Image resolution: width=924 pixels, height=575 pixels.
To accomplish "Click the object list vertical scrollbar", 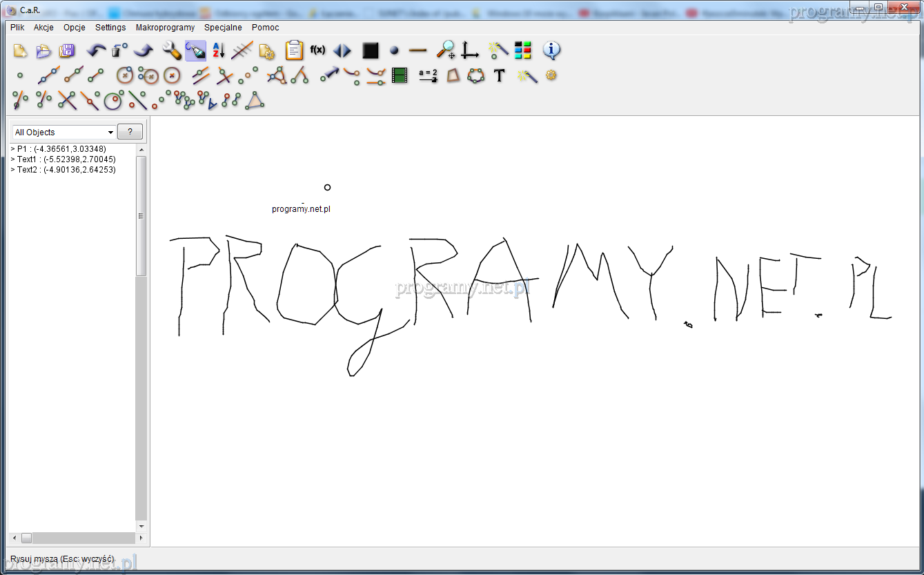I will (141, 215).
